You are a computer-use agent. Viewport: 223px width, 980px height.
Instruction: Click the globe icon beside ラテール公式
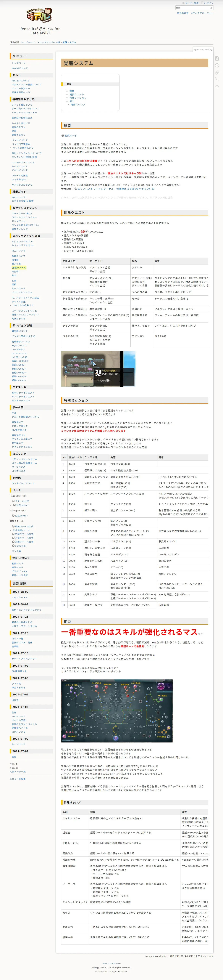click(13, 501)
